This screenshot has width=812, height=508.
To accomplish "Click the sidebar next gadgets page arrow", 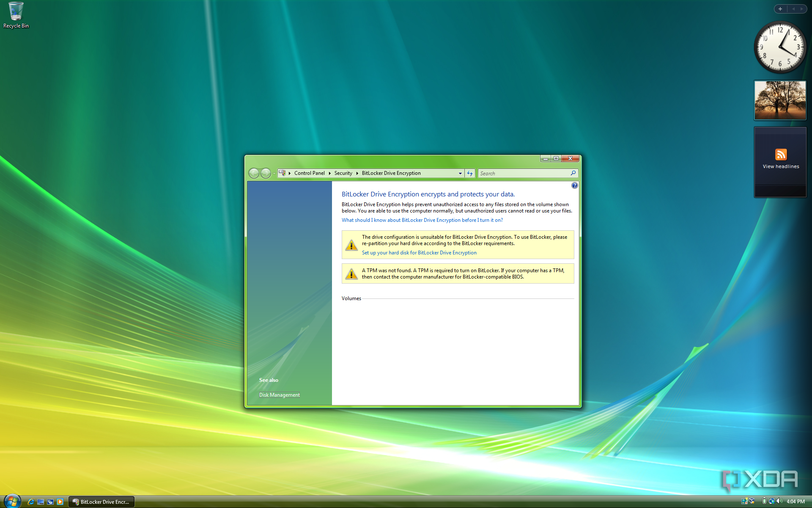I will [802, 9].
